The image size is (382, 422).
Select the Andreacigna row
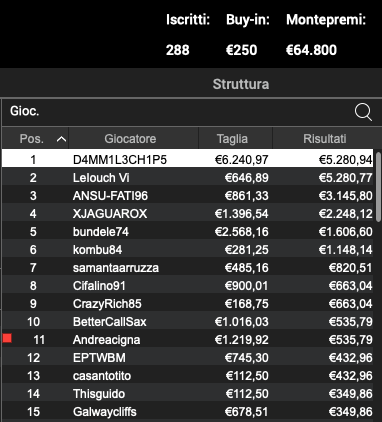[x=188, y=339]
